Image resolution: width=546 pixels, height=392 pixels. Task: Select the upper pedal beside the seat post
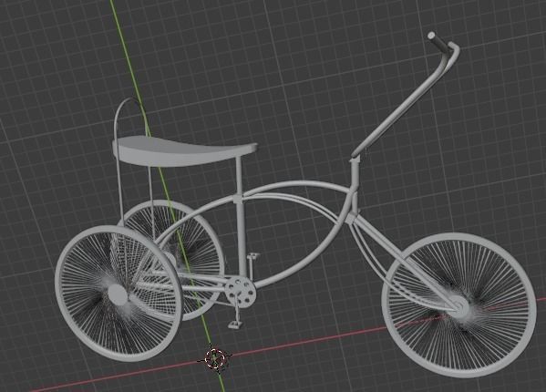(x=253, y=256)
